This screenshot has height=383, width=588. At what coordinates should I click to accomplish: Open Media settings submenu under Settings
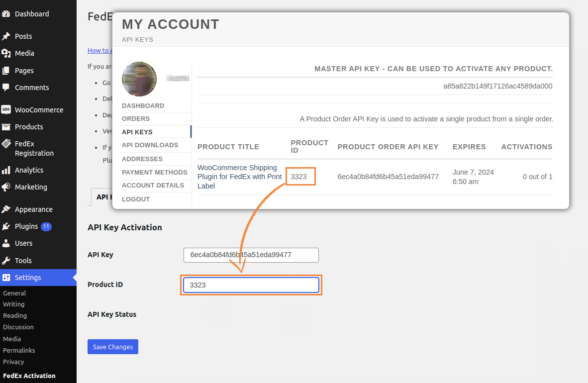pyautogui.click(x=12, y=339)
